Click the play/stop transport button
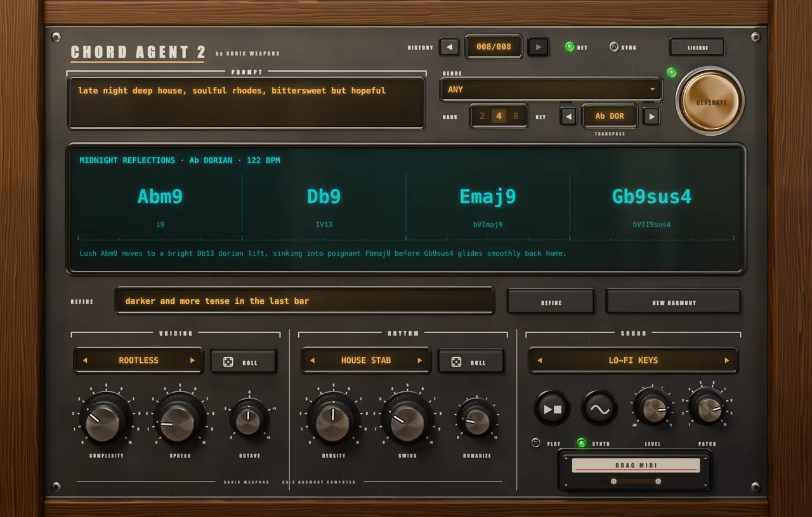 [x=552, y=408]
